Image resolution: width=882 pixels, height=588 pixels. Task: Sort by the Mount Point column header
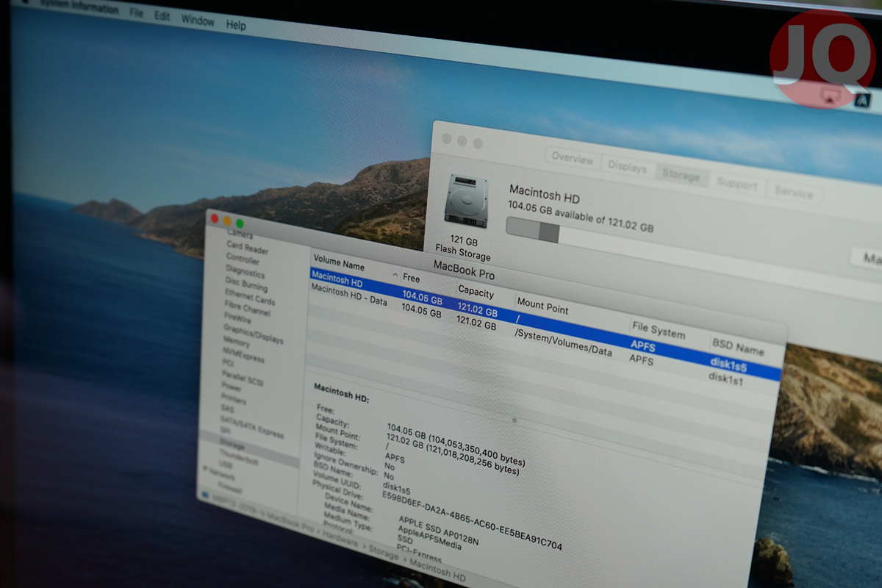(x=542, y=306)
